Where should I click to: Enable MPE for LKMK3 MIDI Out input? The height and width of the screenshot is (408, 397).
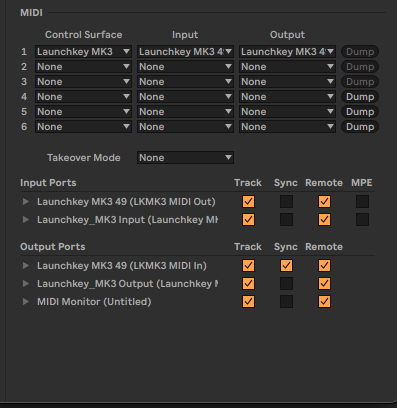362,202
